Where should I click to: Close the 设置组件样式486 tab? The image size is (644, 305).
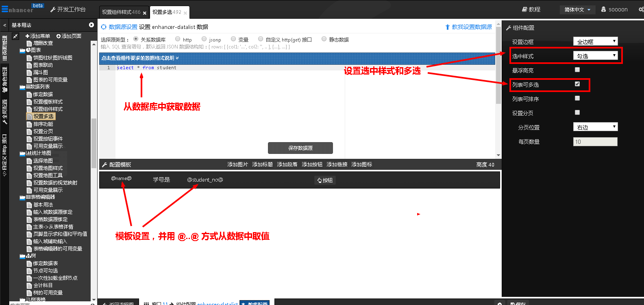pyautogui.click(x=145, y=13)
